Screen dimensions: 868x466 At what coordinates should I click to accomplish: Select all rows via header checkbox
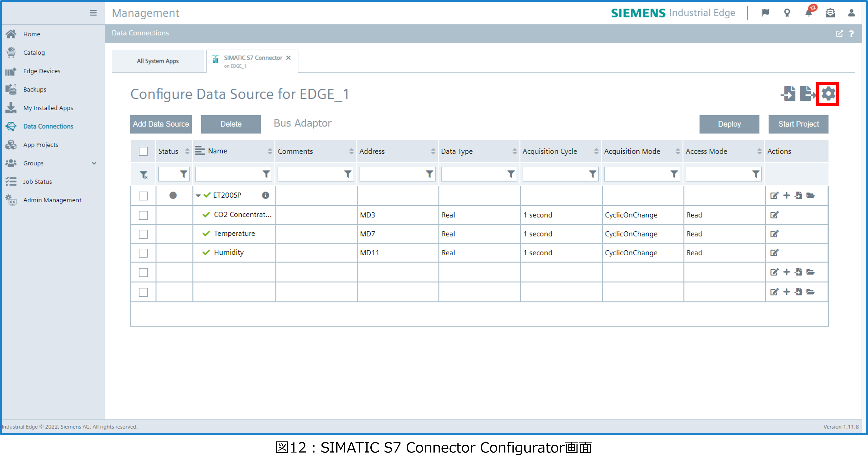143,151
